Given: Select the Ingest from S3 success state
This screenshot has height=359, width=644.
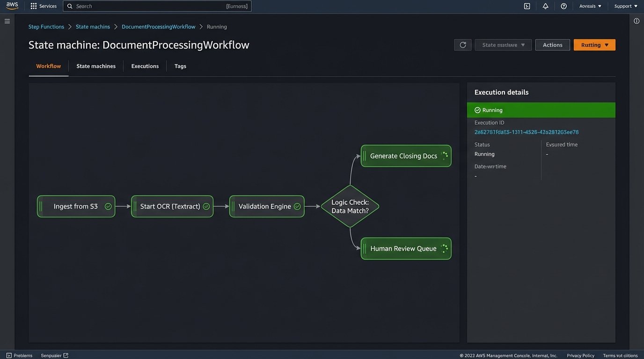Looking at the screenshot, I should coord(76,206).
